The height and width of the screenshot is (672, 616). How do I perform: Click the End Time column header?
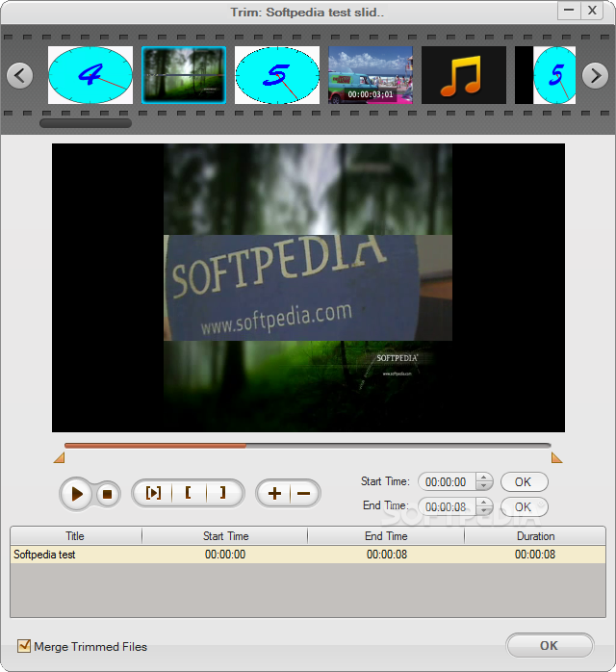coord(386,536)
